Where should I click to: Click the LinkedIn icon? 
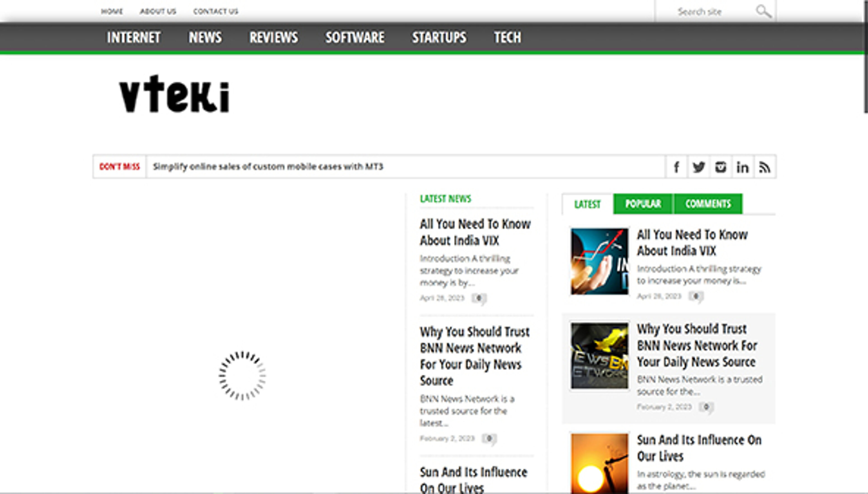tap(743, 167)
